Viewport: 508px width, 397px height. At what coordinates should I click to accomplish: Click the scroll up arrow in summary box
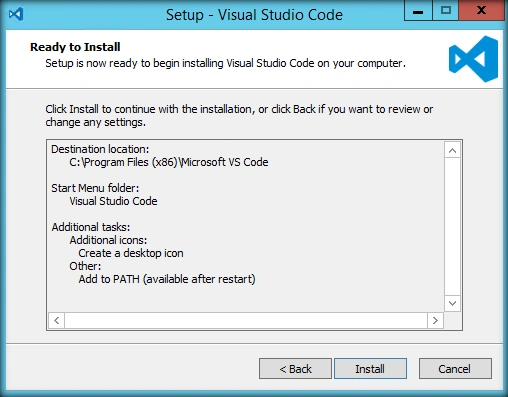click(x=452, y=150)
